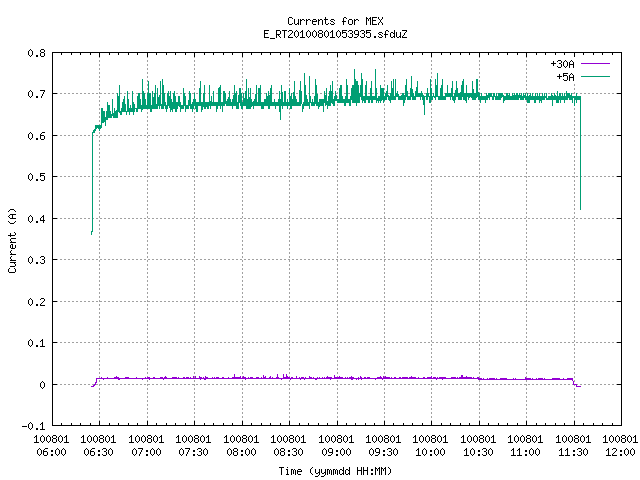Click the 0.8 y-axis tick label
Viewport: 640px width, 480px height.
click(x=36, y=53)
